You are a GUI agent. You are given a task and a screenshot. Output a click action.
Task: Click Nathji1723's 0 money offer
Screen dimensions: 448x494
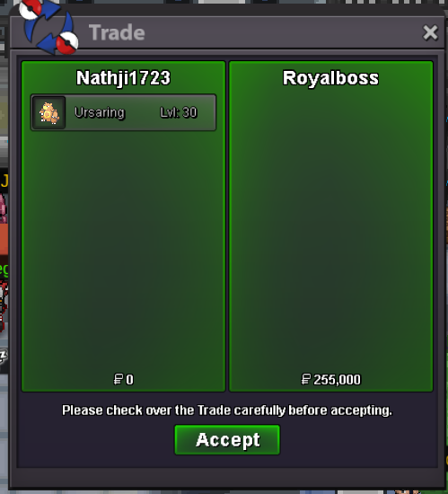[123, 379]
